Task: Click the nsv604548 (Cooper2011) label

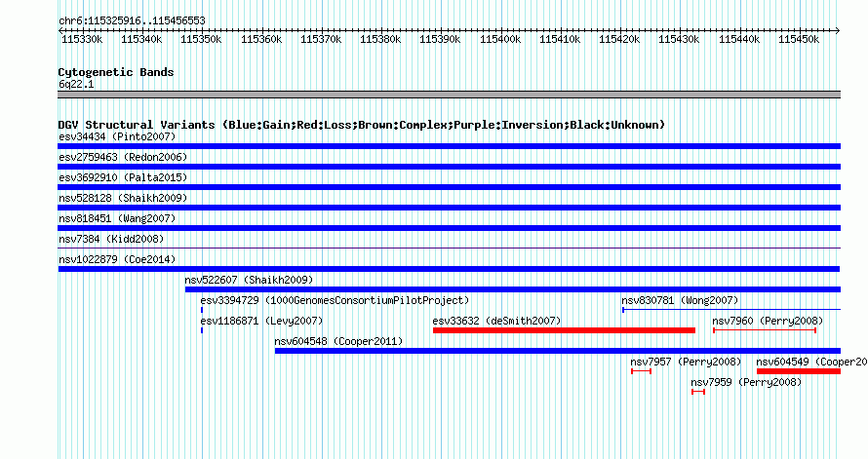Action: [x=338, y=341]
